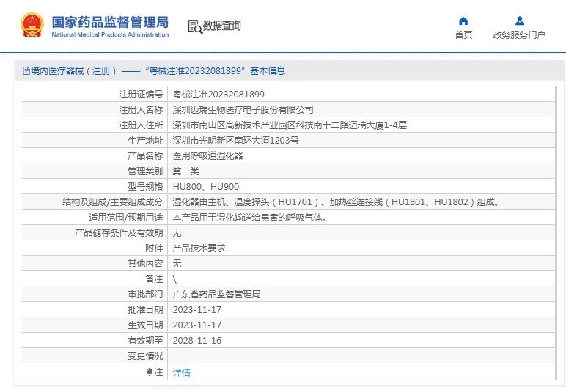566x392 pixels.
Task: Click the 其他内容 row label
Action: (x=145, y=264)
